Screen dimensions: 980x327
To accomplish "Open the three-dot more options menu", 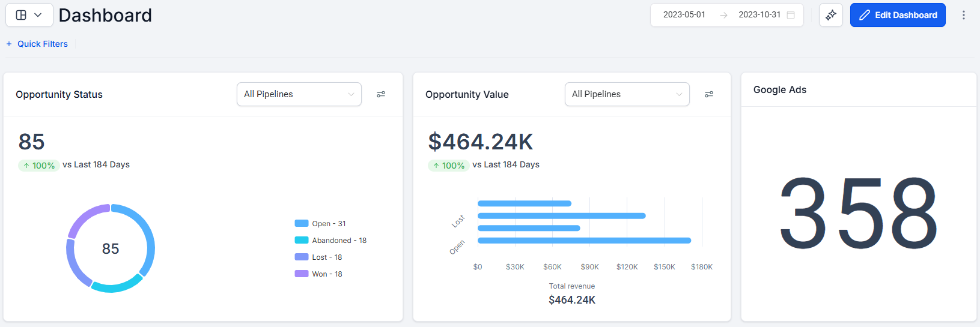I will click(x=964, y=15).
